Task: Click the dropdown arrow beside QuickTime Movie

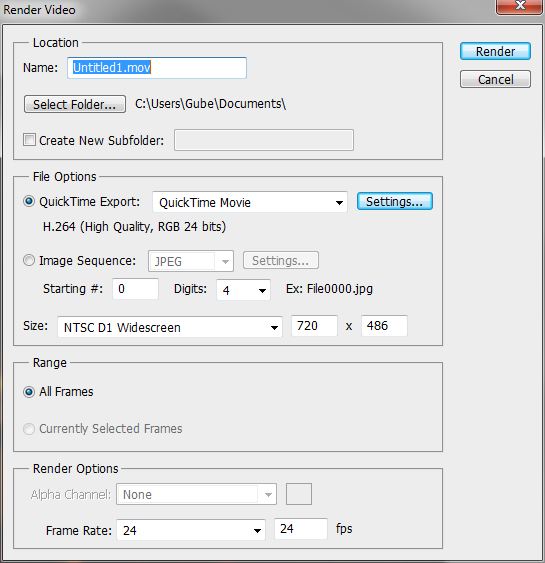Action: (339, 203)
